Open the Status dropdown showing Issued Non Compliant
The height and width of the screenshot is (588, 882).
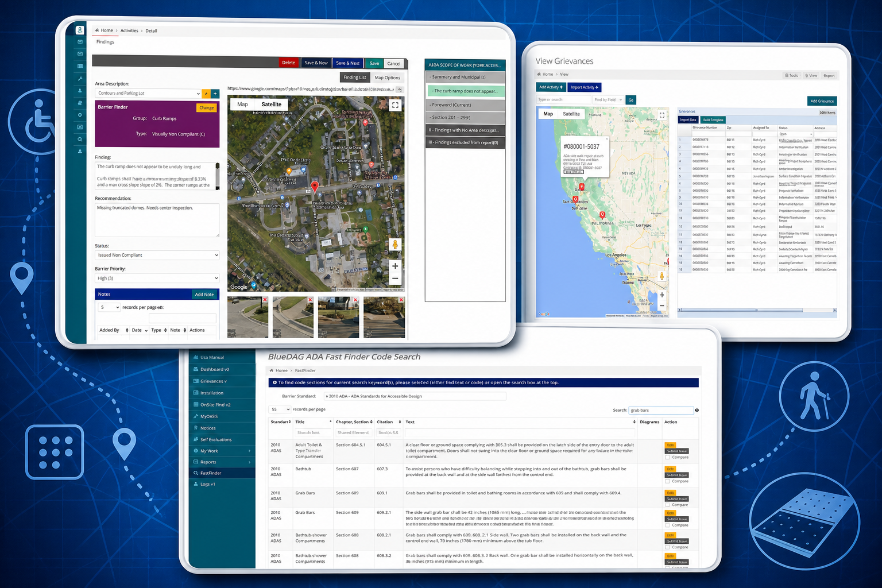[x=157, y=255]
